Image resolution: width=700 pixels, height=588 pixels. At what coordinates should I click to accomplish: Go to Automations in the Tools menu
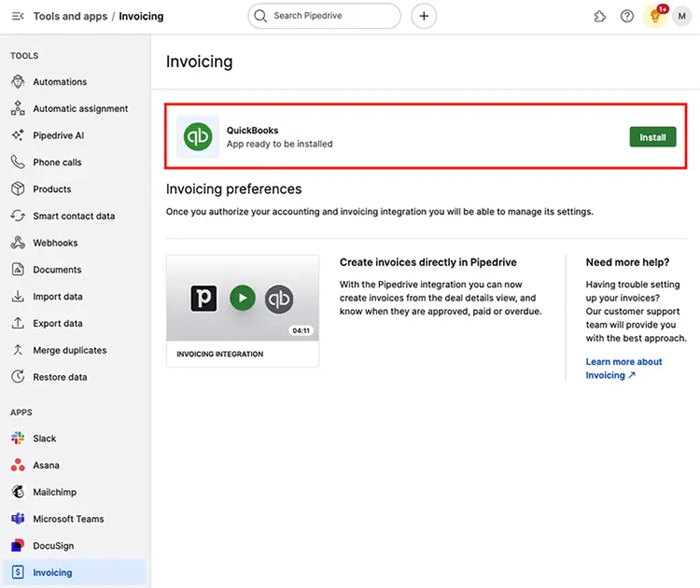click(60, 82)
